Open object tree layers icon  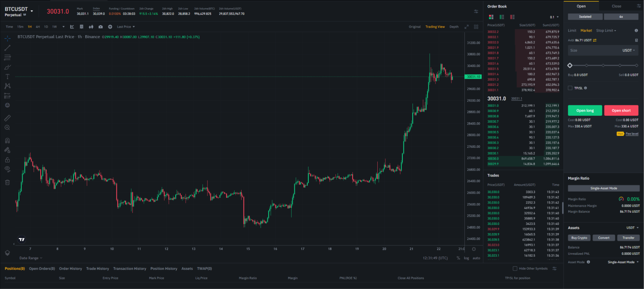7,253
